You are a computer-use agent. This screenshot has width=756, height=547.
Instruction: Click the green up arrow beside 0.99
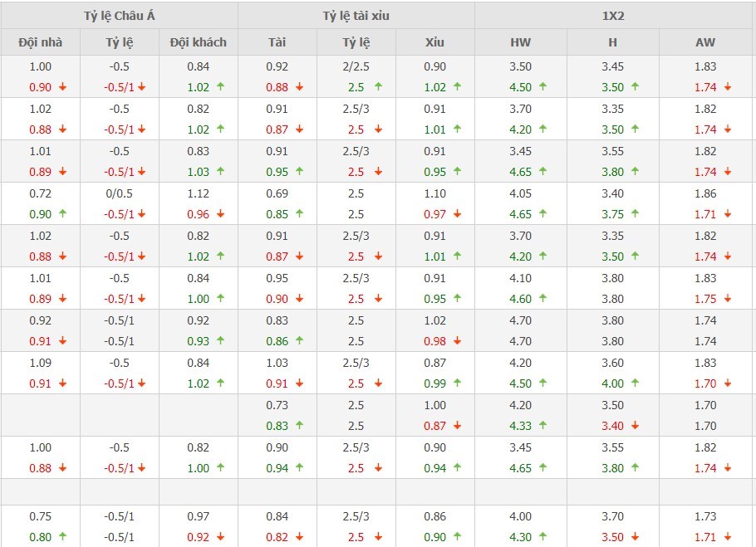coord(457,383)
